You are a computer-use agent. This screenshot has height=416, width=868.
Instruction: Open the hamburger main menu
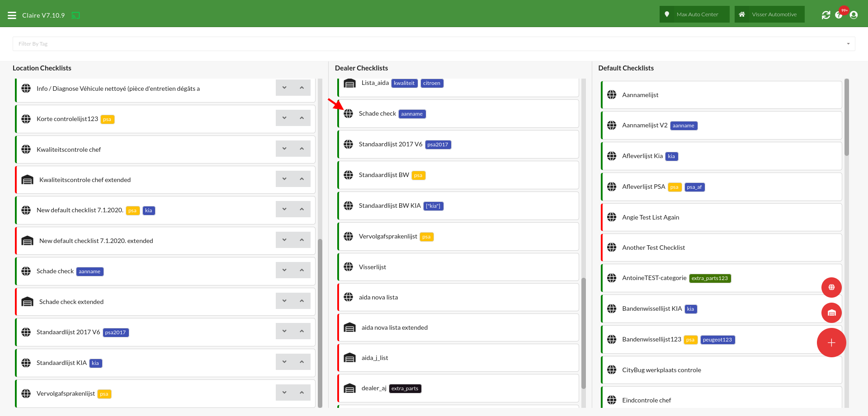click(12, 15)
